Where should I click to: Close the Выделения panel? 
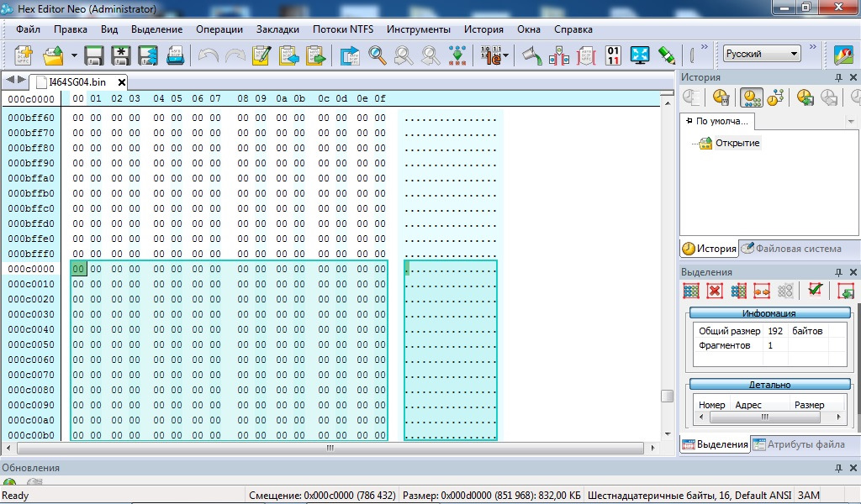pyautogui.click(x=853, y=272)
